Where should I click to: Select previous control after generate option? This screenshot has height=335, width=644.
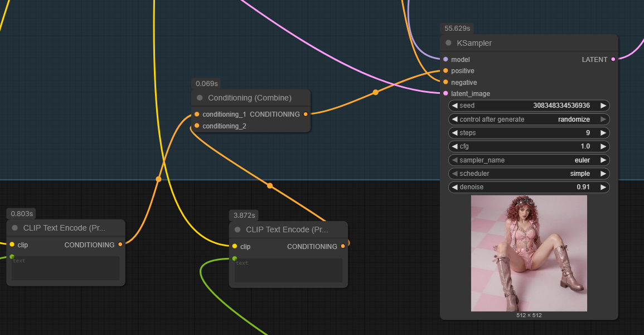point(454,119)
